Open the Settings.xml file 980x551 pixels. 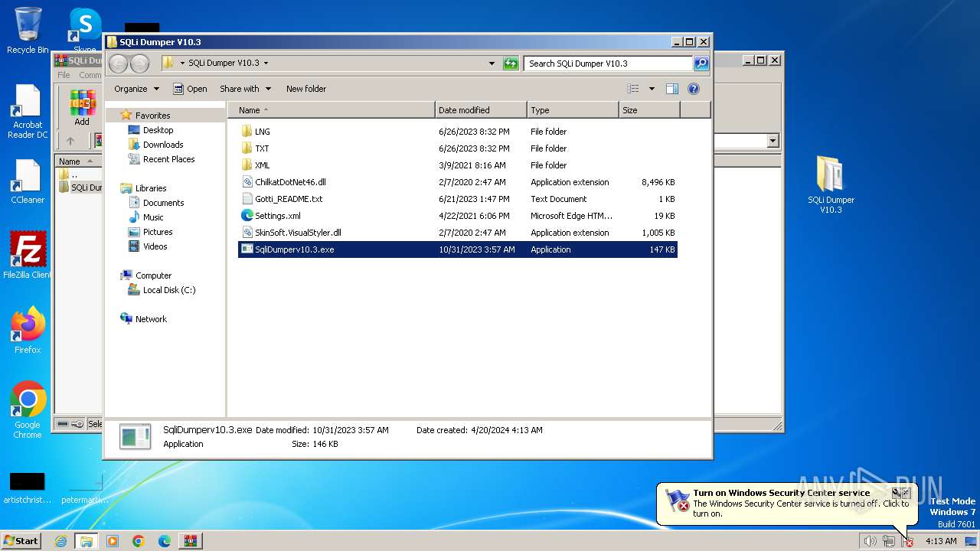tap(277, 216)
